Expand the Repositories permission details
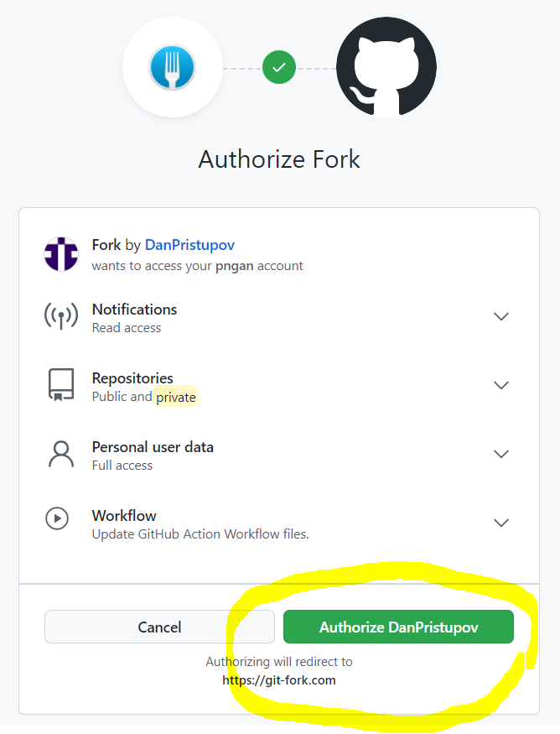The height and width of the screenshot is (734, 560). (500, 385)
